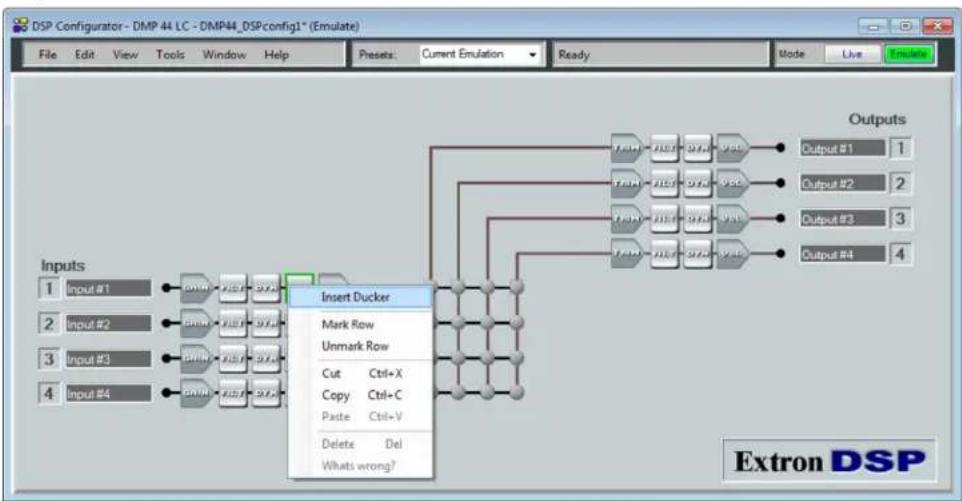Toggle Input #3 to Output #2 mix-point
The height and width of the screenshot is (501, 962).
coord(458,357)
